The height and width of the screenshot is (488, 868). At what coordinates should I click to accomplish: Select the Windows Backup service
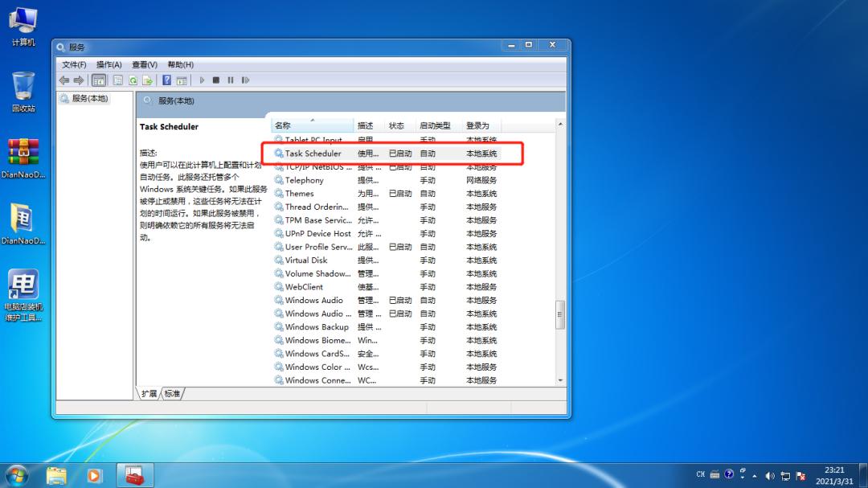316,326
